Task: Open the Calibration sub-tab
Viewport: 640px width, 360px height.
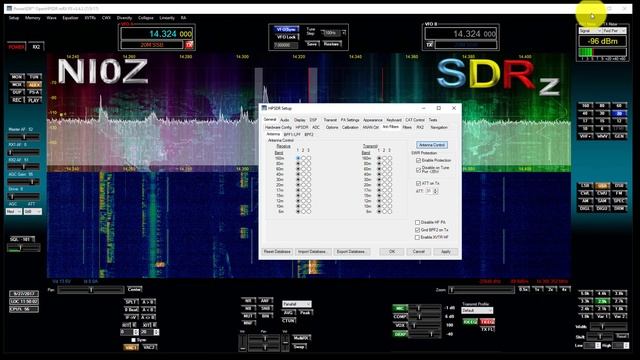Action: 350,127
